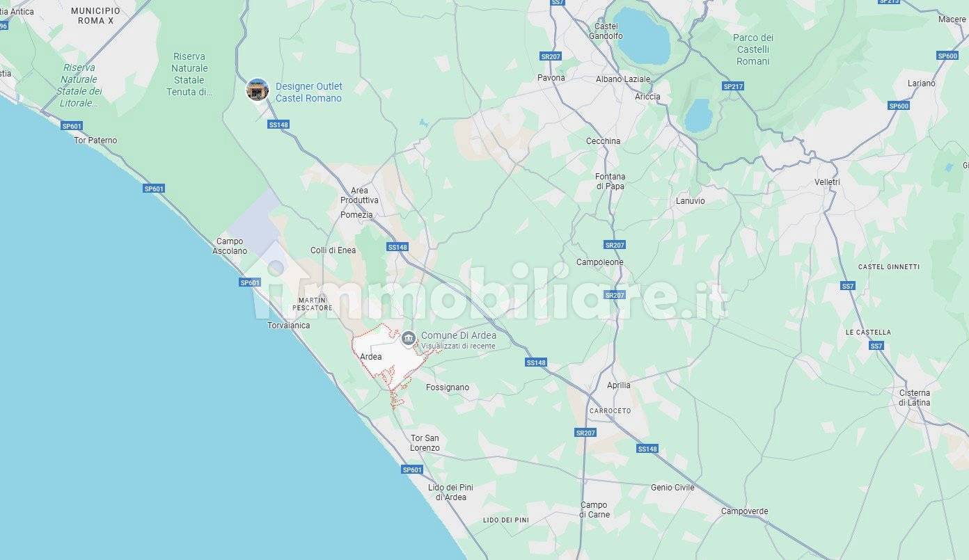Click the SP217 road shield
Image resolution: width=969 pixels, height=560 pixels.
tap(733, 86)
